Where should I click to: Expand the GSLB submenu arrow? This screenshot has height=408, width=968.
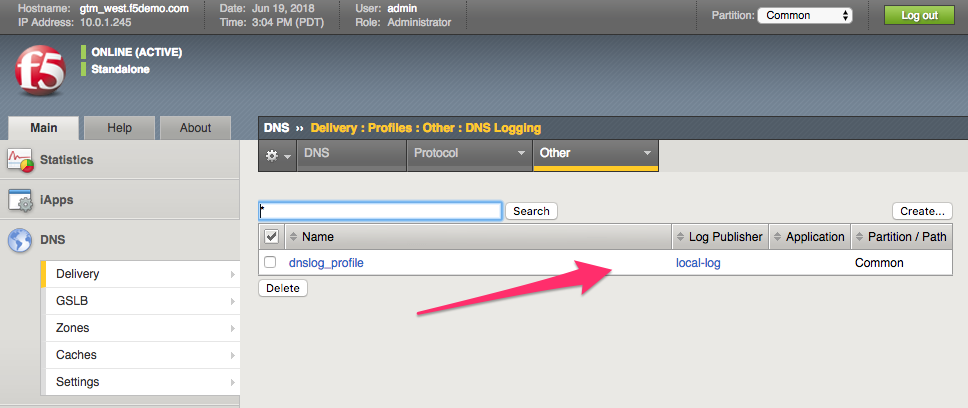click(x=233, y=301)
